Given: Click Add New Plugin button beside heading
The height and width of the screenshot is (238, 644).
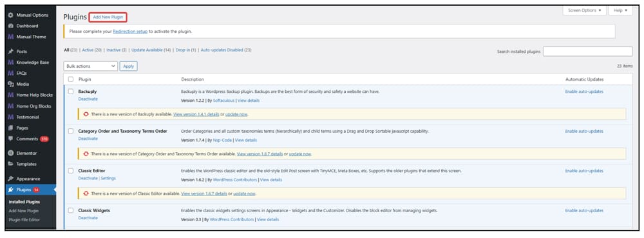Looking at the screenshot, I should pyautogui.click(x=108, y=17).
